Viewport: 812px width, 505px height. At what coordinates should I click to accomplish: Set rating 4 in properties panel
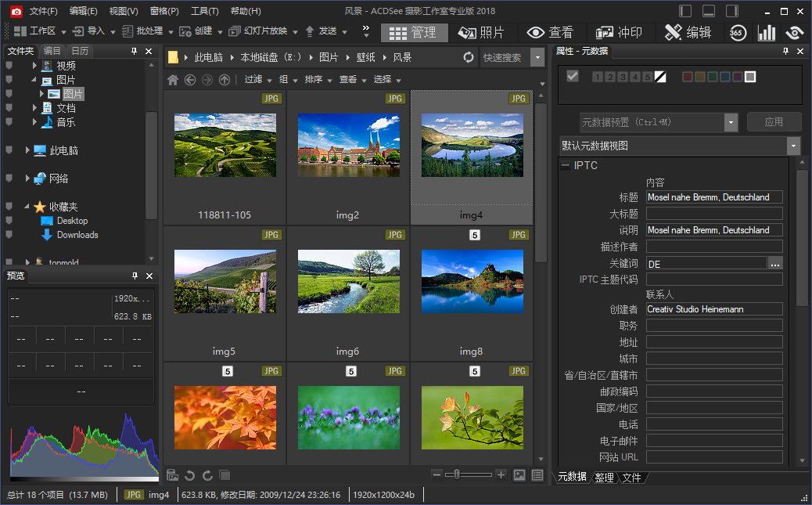pos(635,77)
